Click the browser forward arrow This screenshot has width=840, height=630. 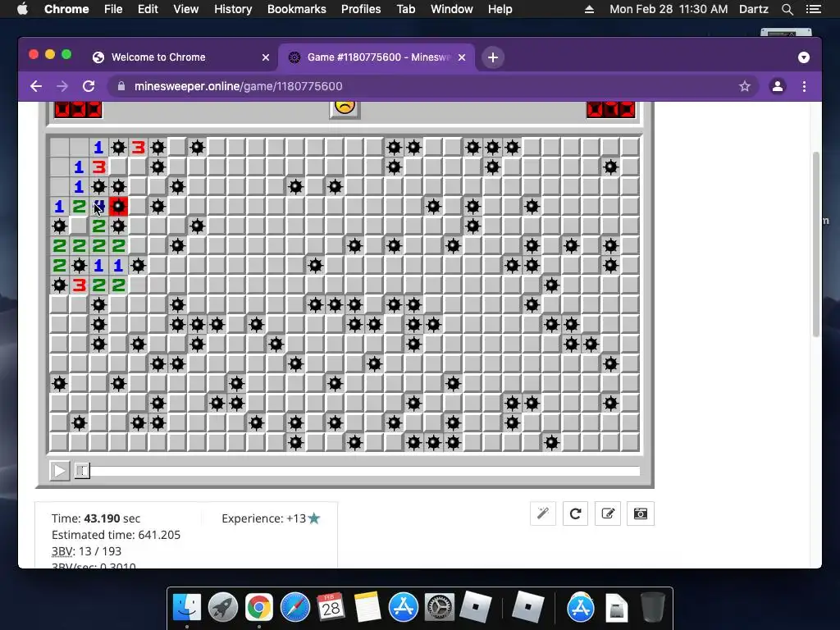pos(62,86)
